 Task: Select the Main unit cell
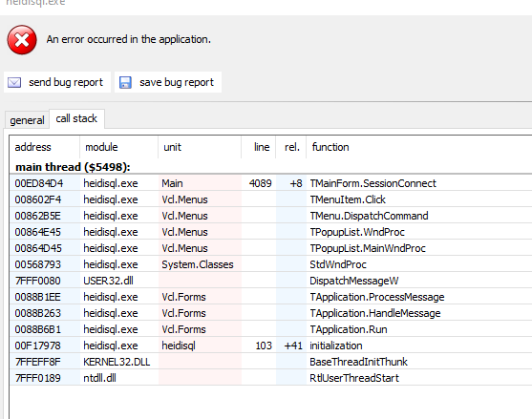[x=172, y=183]
